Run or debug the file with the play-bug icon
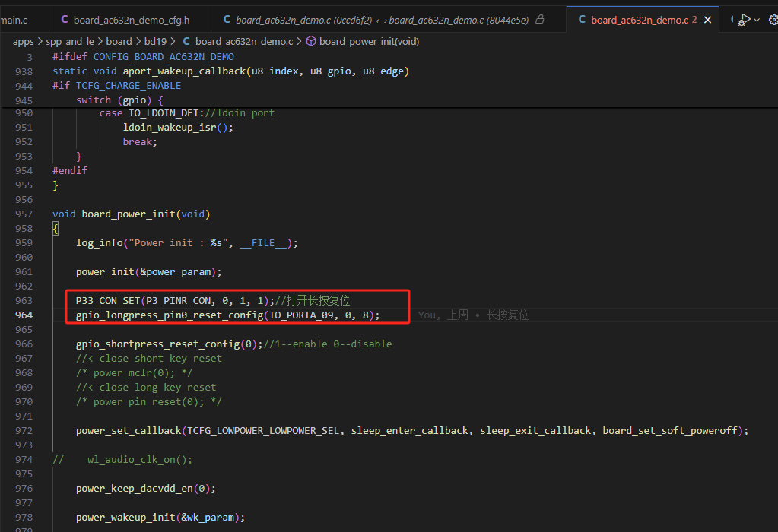778x532 pixels. click(x=744, y=20)
